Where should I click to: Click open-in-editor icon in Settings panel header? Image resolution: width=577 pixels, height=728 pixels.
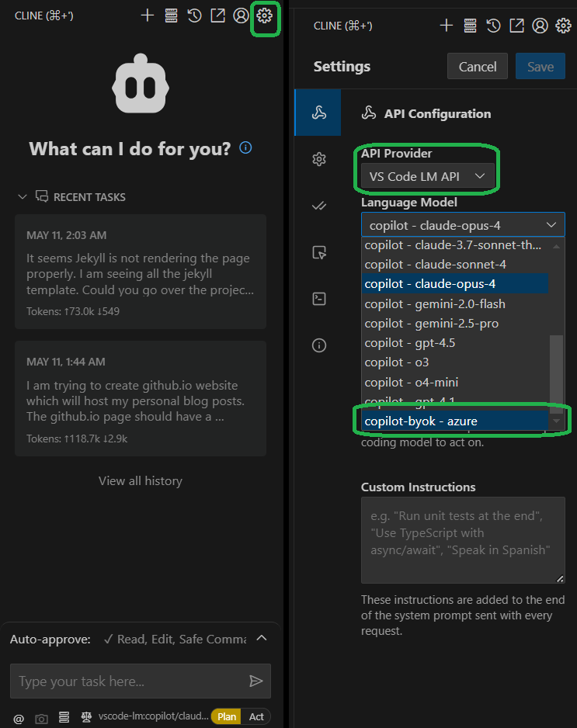pos(516,26)
